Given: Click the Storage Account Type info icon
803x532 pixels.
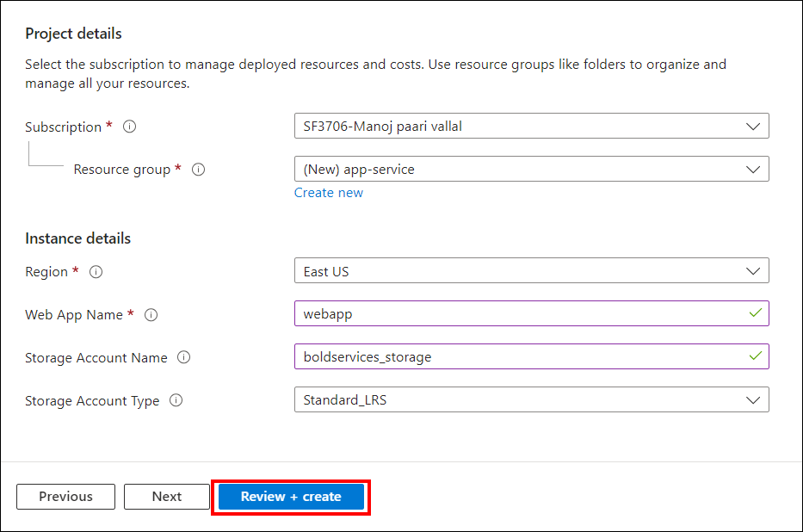Looking at the screenshot, I should click(x=176, y=400).
